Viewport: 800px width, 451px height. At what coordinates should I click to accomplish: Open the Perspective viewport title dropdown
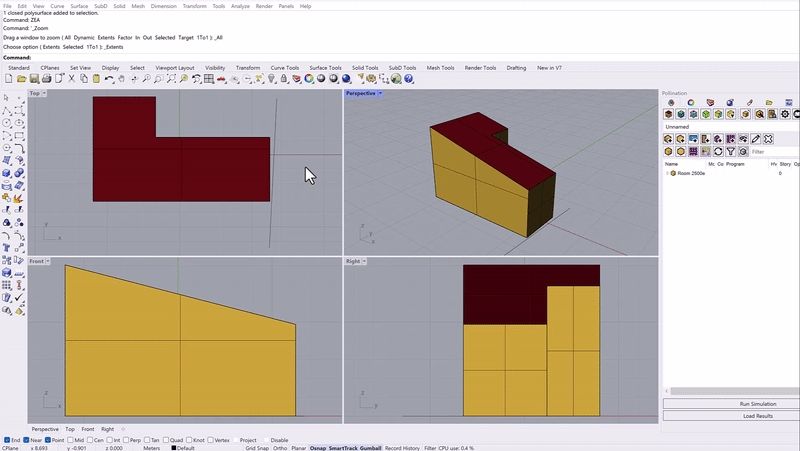pyautogui.click(x=381, y=93)
